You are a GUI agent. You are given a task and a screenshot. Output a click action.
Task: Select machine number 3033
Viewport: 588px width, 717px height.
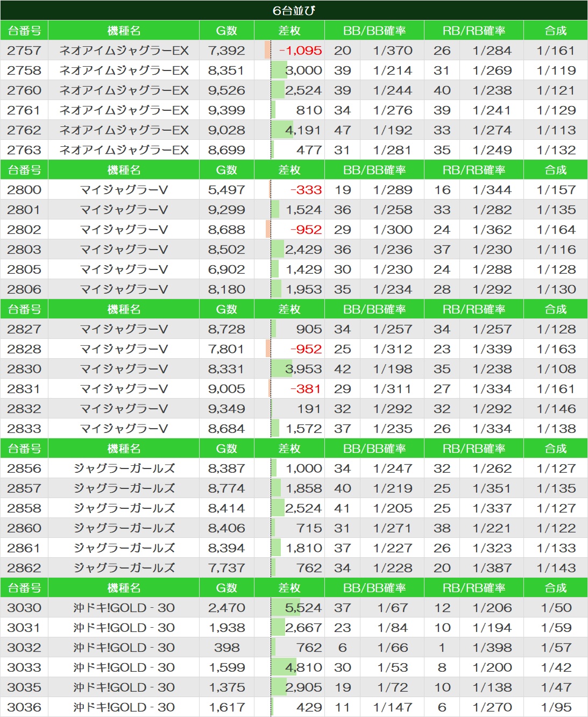[x=24, y=668]
